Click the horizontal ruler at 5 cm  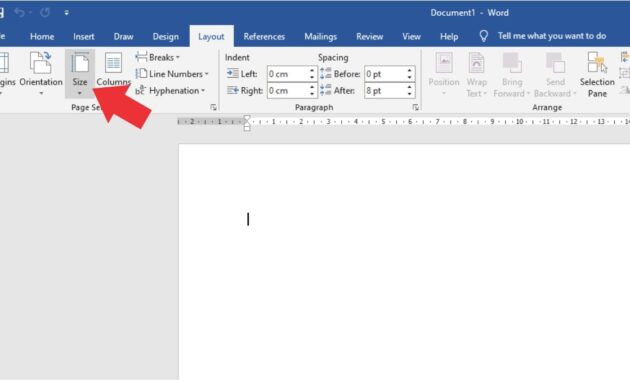383,122
